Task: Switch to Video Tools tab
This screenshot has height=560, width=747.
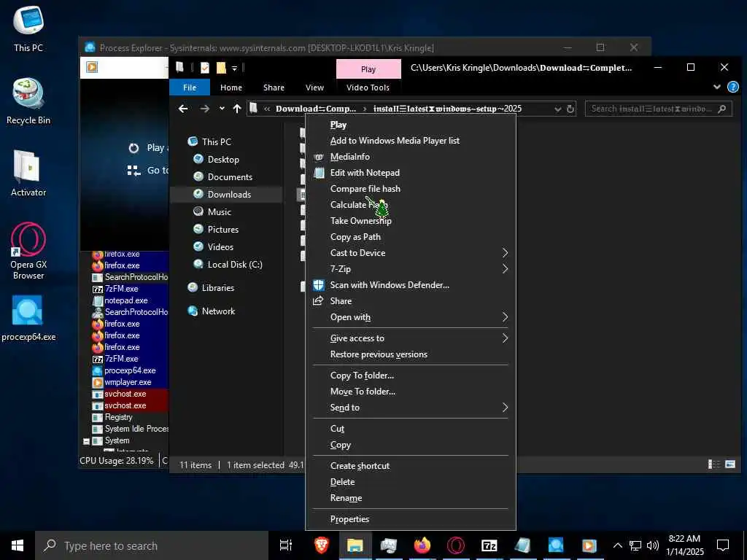Action: tap(368, 87)
